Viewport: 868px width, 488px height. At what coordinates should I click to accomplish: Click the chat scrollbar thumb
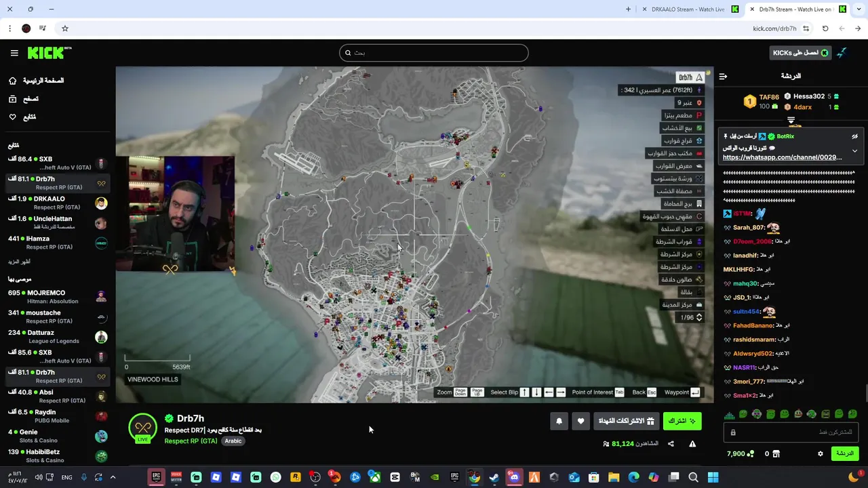[866, 393]
